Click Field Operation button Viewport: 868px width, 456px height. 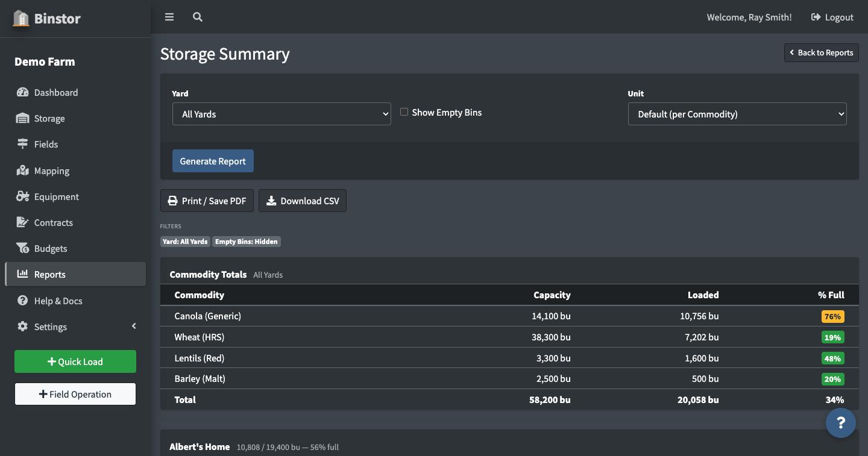pyautogui.click(x=75, y=394)
